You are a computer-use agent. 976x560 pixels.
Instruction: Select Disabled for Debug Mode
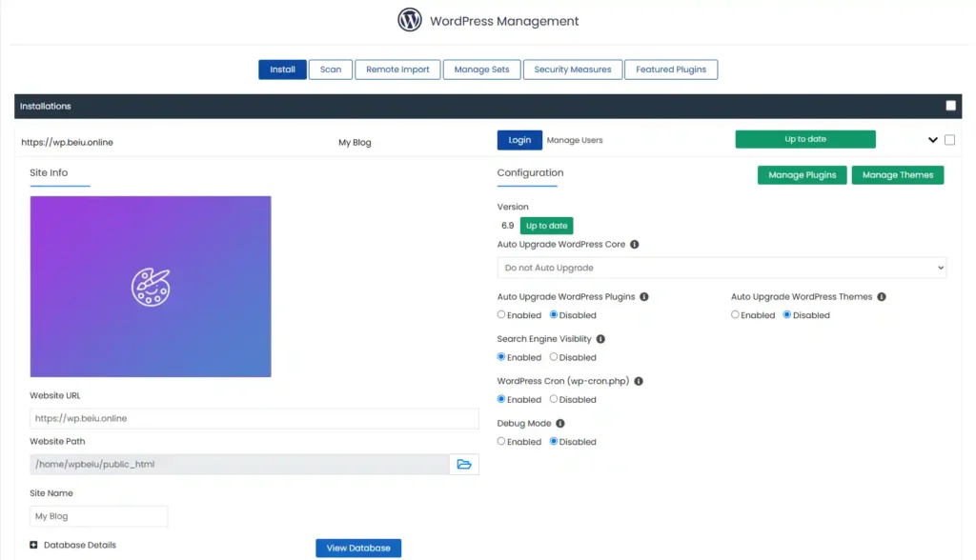(554, 441)
